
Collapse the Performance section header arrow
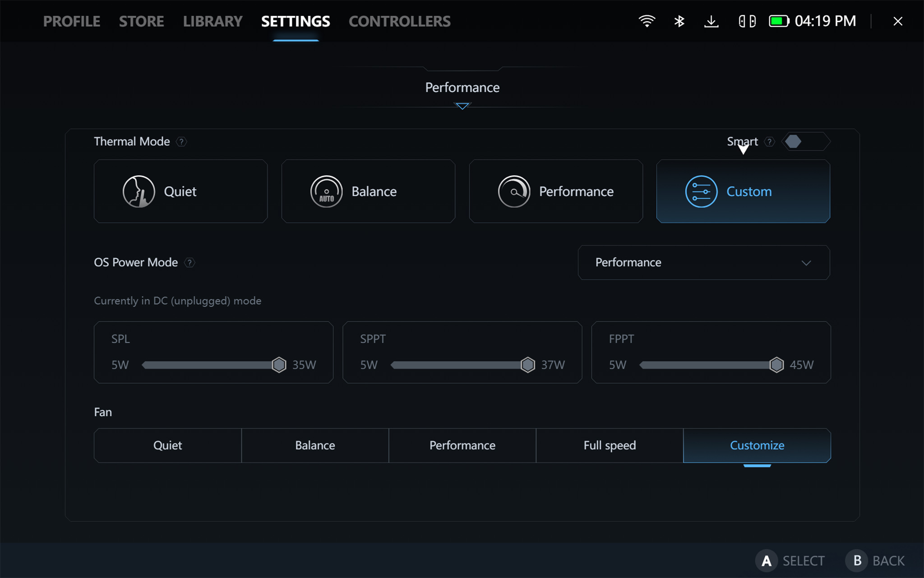[462, 106]
